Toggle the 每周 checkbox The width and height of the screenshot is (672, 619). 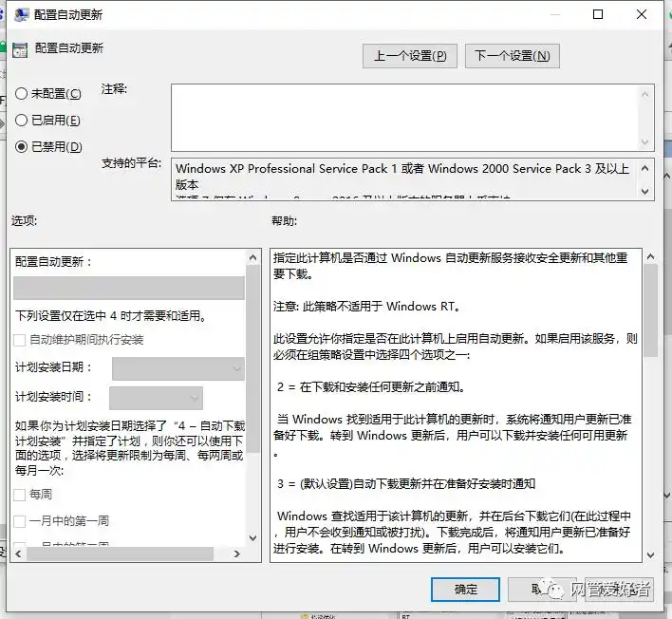point(20,495)
